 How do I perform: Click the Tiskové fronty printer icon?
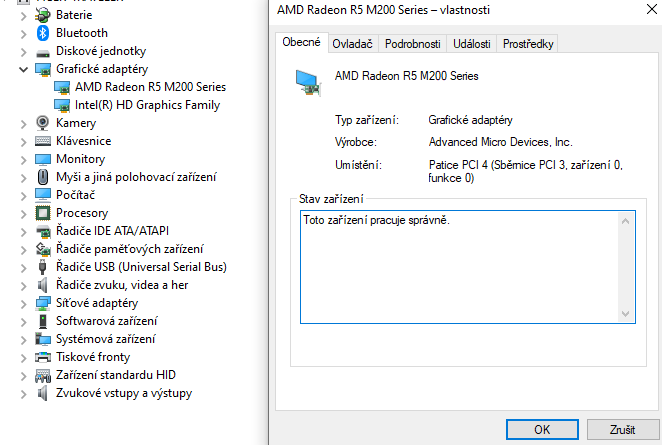43,357
